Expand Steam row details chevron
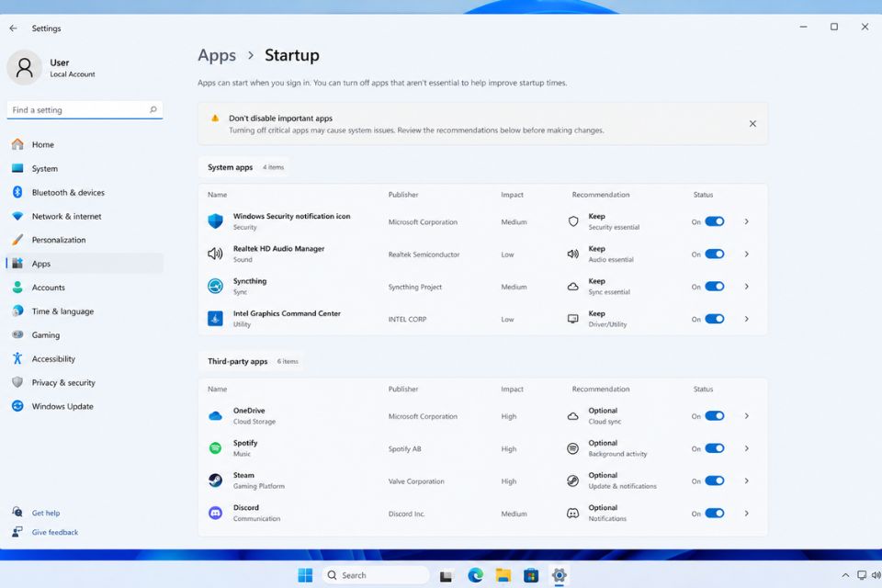Screen dimensions: 882x588 (x=746, y=481)
